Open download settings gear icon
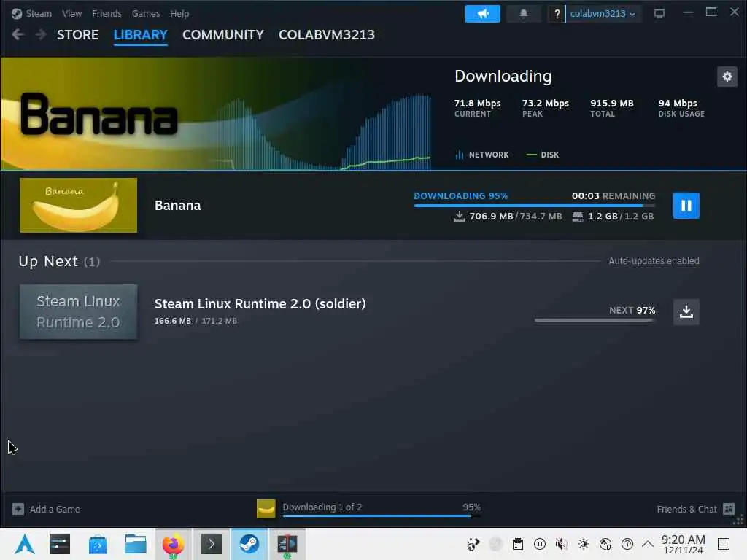Screen dimensions: 747x560 click(727, 77)
